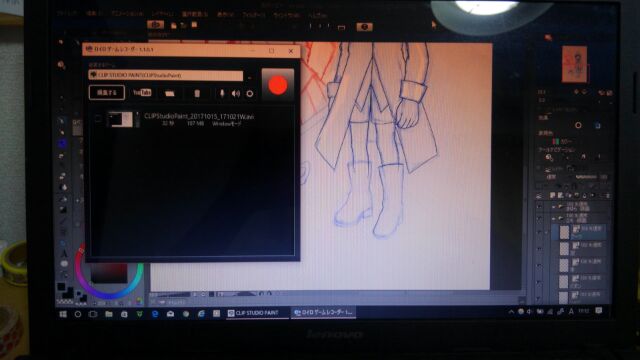Open Cortana search circle on taskbar
The width and height of the screenshot is (640, 360).
click(78, 314)
